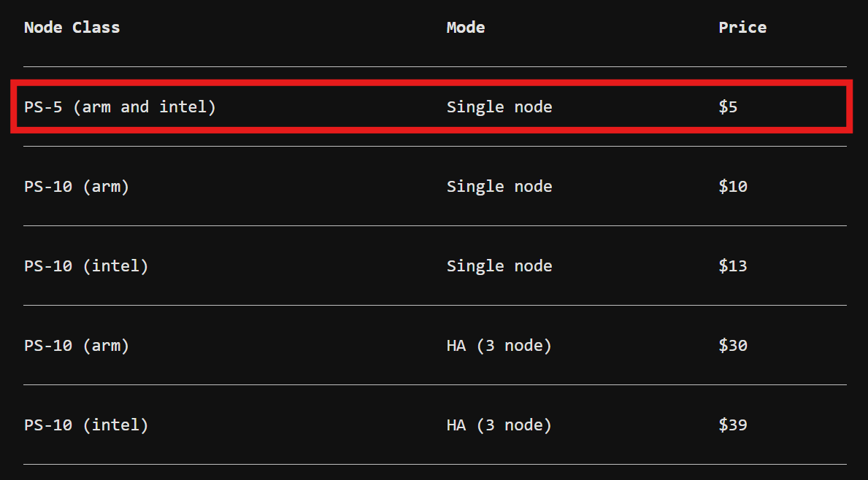Click the "Price" column header
The width and height of the screenshot is (868, 480).
742,28
